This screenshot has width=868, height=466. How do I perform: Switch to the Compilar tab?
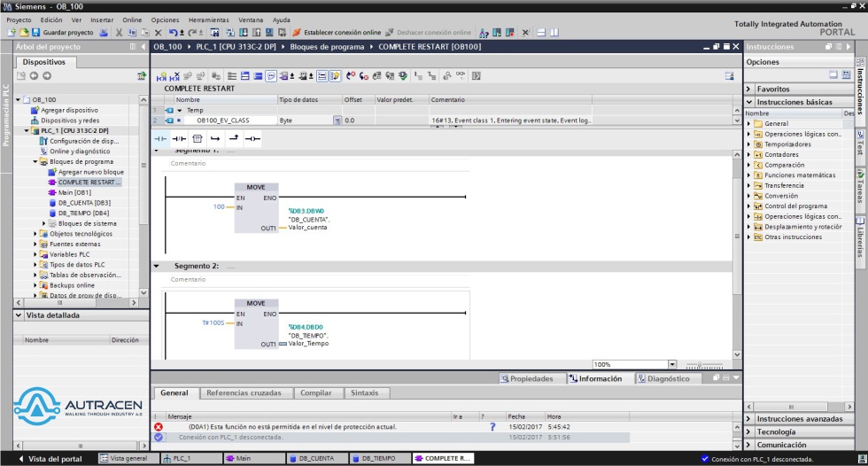tap(316, 393)
